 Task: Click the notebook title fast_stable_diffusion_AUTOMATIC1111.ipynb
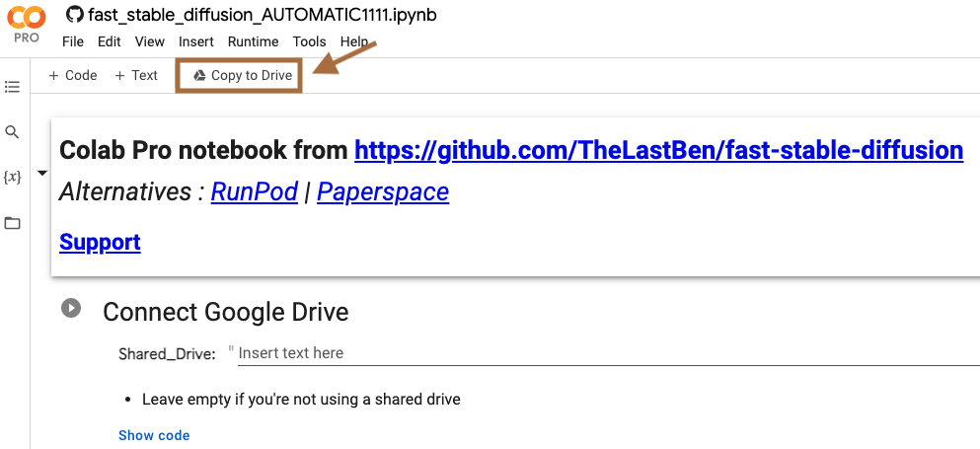tap(263, 15)
